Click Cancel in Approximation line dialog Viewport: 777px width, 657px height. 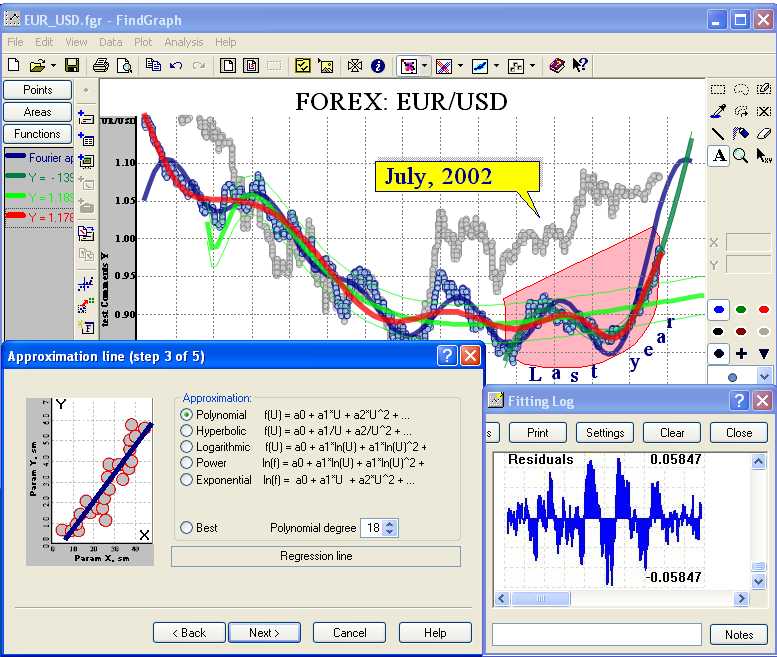click(x=349, y=633)
